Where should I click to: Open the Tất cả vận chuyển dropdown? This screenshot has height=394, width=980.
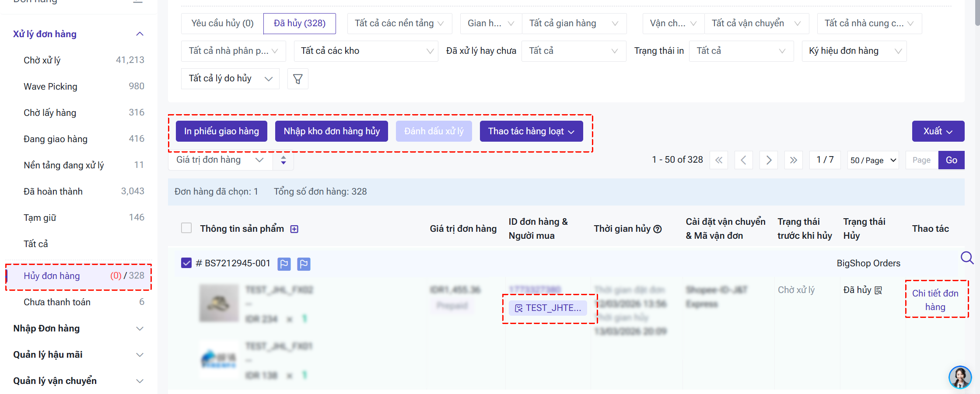point(757,24)
